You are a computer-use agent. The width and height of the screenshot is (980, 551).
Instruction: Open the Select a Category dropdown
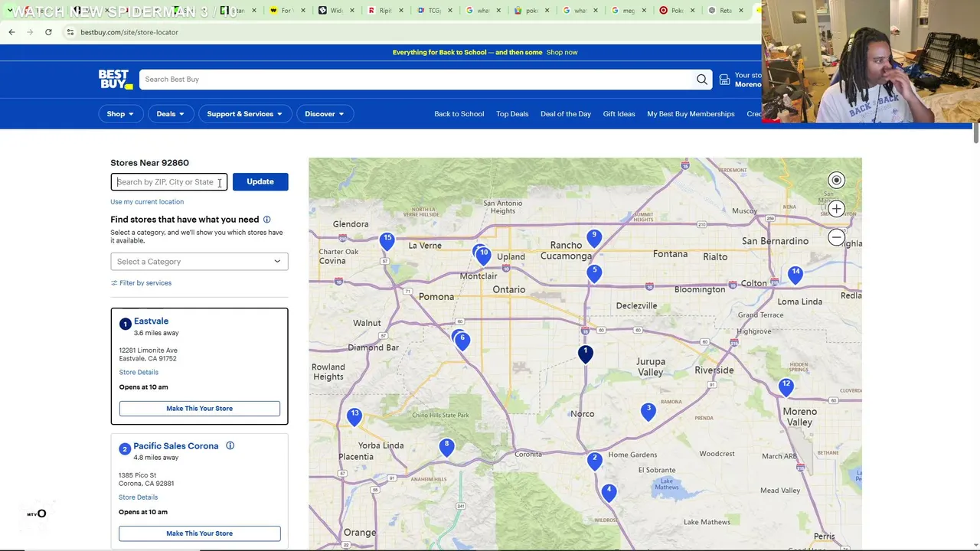[199, 262]
